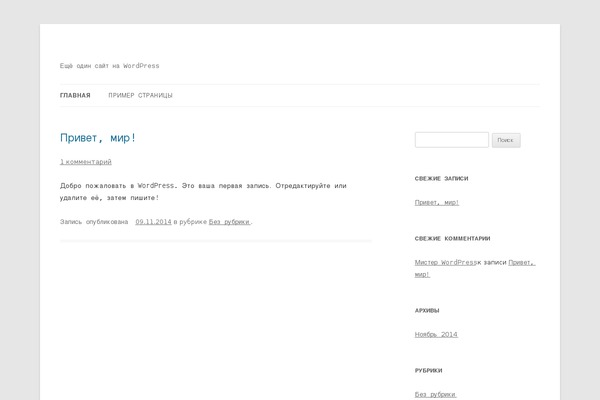Click the Запись опубликована text
Image resolution: width=600 pixels, height=400 pixels.
coord(94,222)
